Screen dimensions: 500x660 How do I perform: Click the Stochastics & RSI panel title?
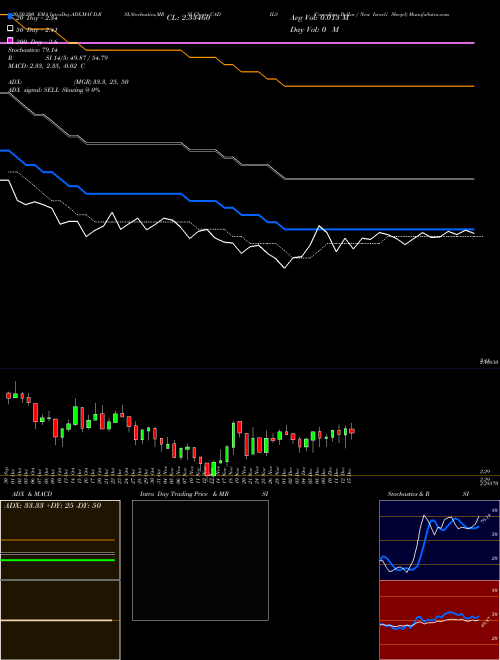(428, 494)
